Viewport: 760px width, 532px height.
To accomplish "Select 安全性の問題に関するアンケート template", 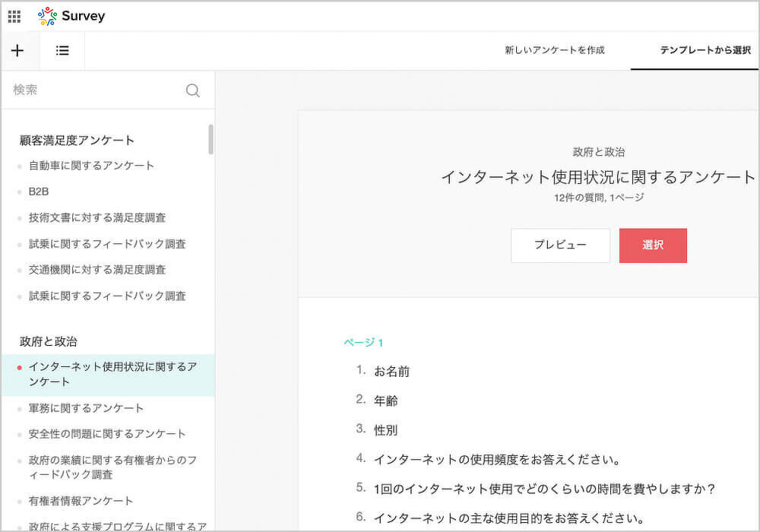I will 107,434.
